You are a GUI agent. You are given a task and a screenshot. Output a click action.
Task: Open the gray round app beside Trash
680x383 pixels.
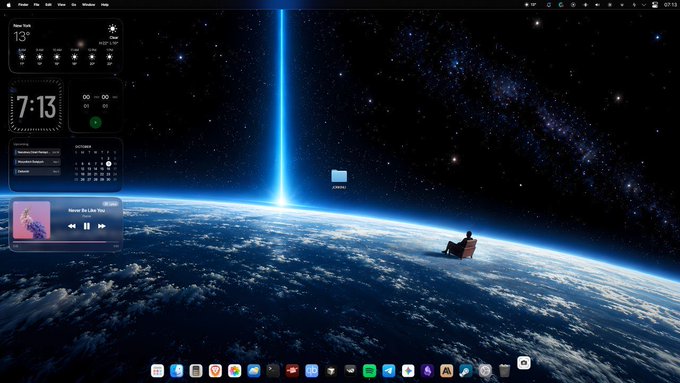pyautogui.click(x=485, y=371)
